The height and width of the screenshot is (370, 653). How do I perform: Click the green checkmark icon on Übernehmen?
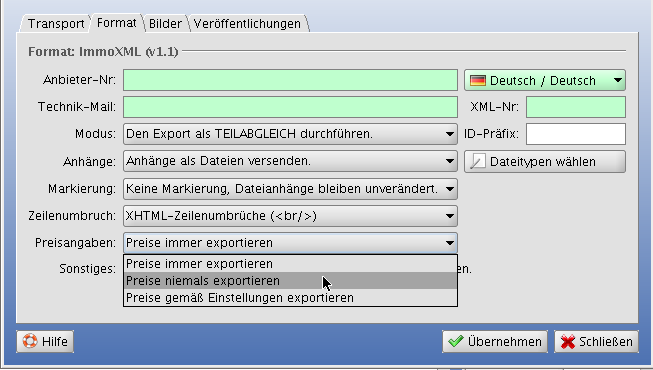click(456, 341)
